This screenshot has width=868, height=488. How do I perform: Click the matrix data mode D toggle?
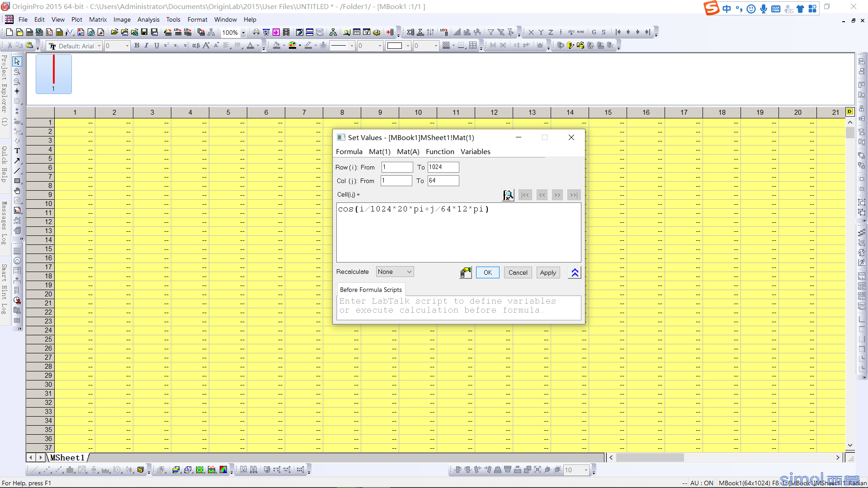(850, 112)
